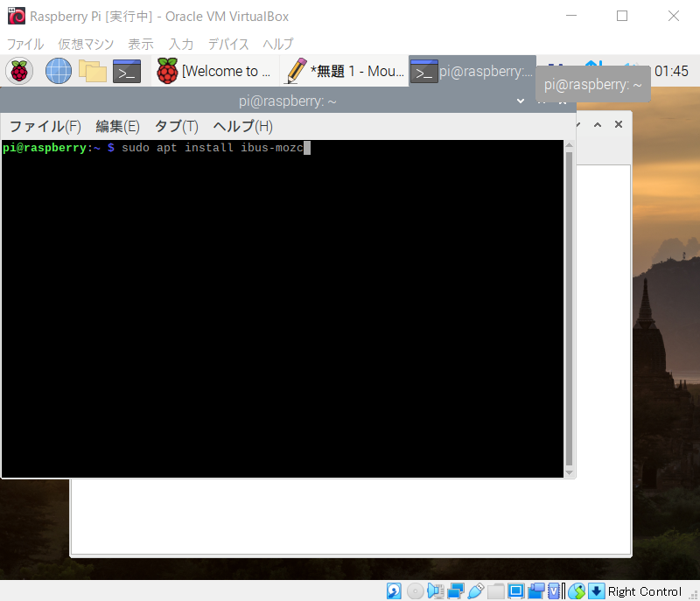Open the terminal ヘルプ(H) menu
Screen dimensions: 700x601
pyautogui.click(x=242, y=126)
